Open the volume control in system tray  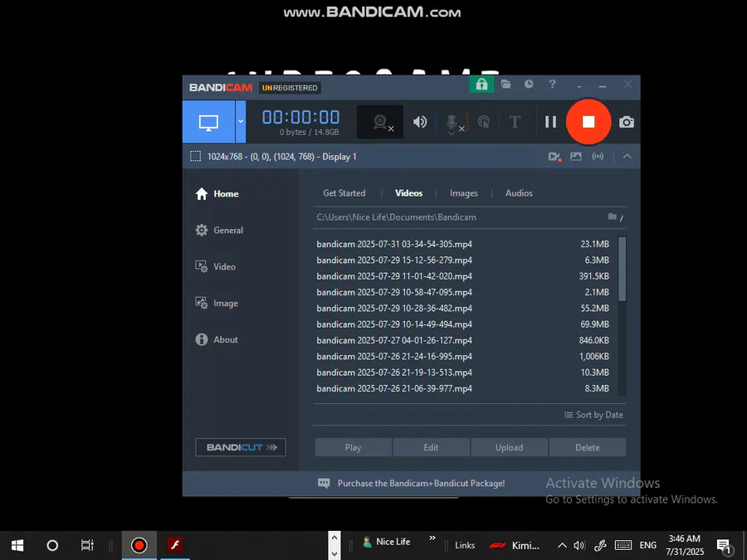[x=579, y=546]
